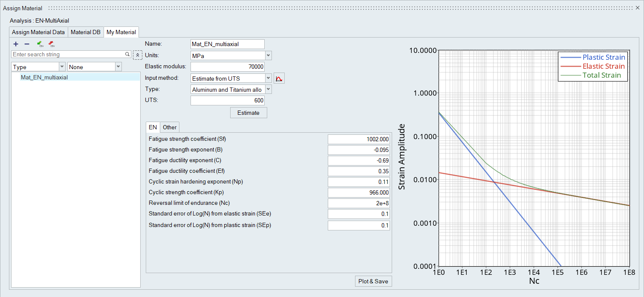Edit the Elastic modulus value 70000
Screen dimensions: 644x297
coord(228,67)
